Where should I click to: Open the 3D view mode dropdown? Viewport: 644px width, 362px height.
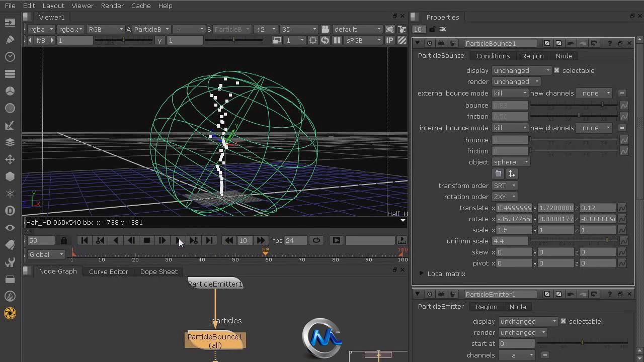tap(299, 29)
